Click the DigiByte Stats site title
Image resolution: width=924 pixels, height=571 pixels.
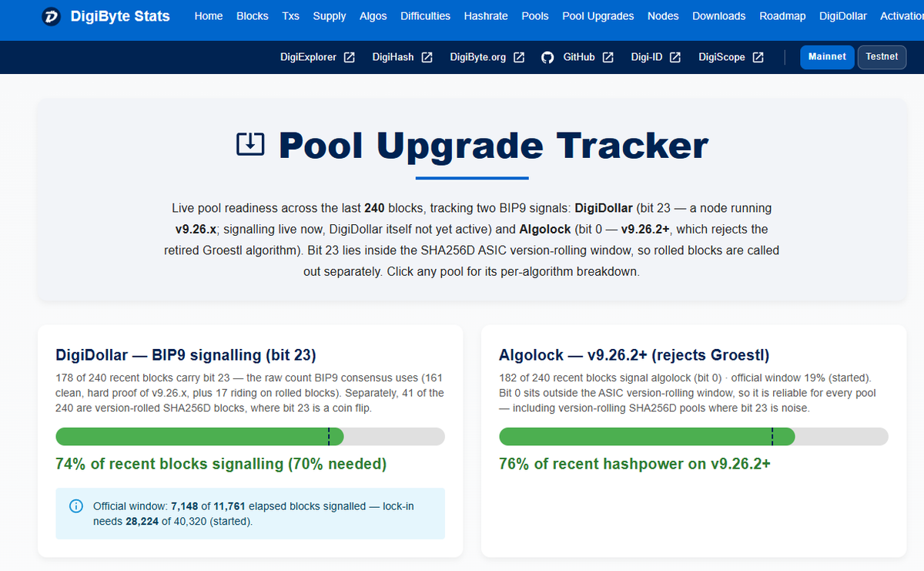click(119, 15)
